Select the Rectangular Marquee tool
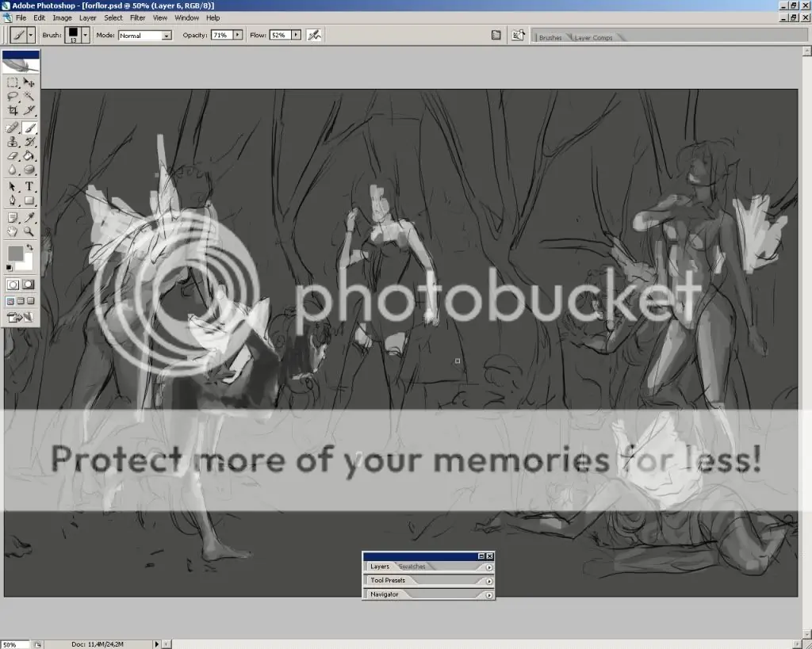The image size is (812, 649). (13, 82)
